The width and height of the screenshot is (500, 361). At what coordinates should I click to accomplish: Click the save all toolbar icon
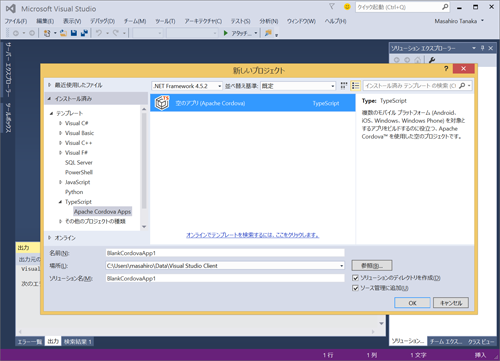pos(84,33)
